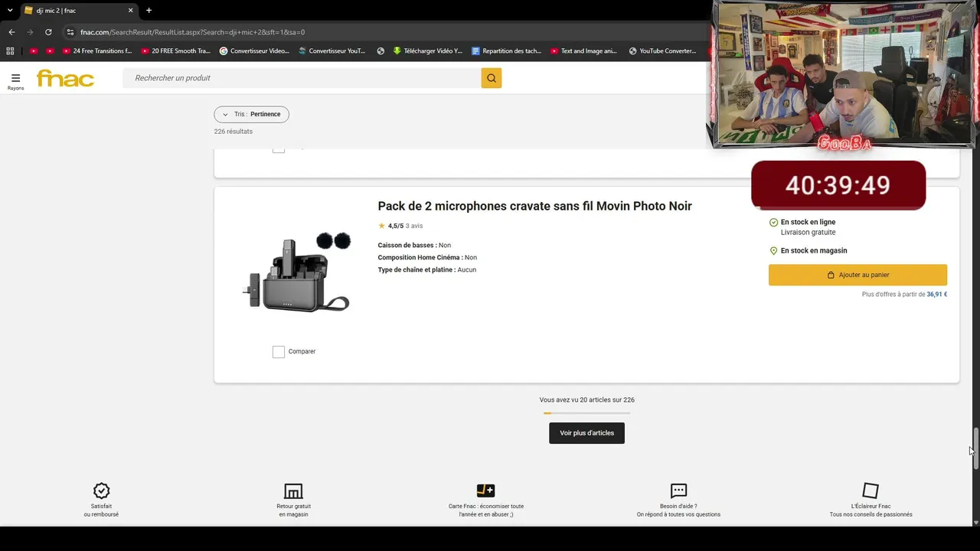Click the page vertical scrollbar thumb

pos(975,448)
